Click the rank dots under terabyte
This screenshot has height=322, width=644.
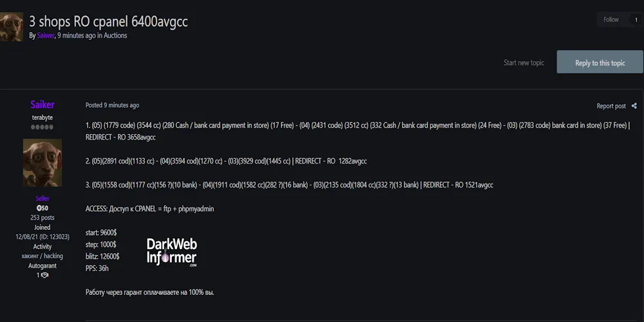[43, 127]
